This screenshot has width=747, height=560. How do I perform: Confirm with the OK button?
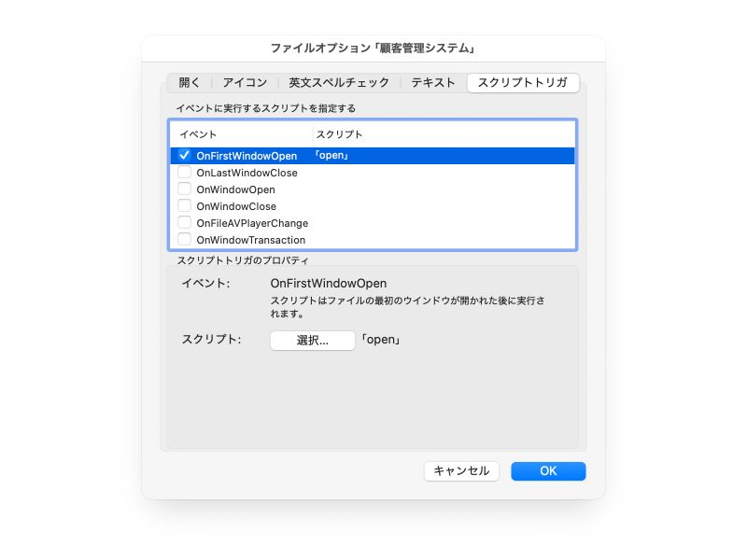tap(548, 471)
